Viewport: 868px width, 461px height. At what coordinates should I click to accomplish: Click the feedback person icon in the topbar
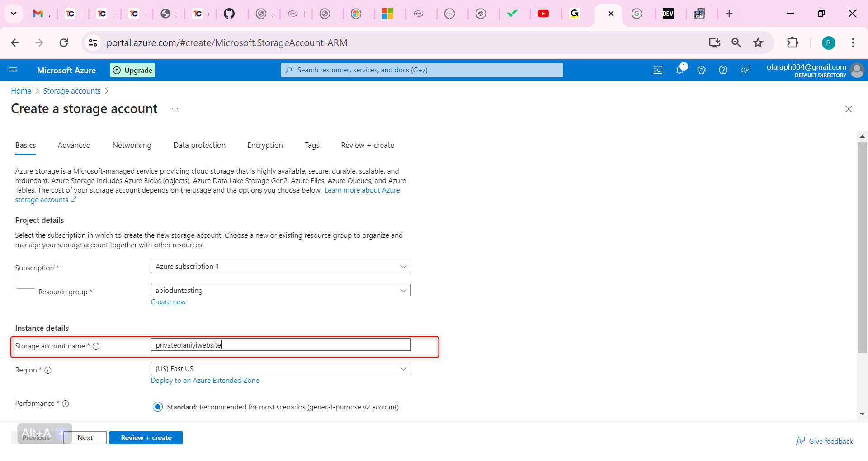(745, 70)
